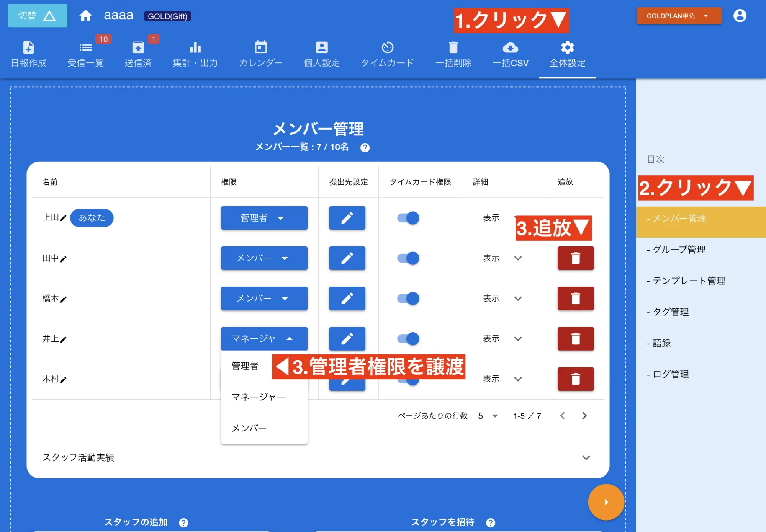Toggle 井上's timecard permission switch
766x532 pixels.
pos(408,339)
